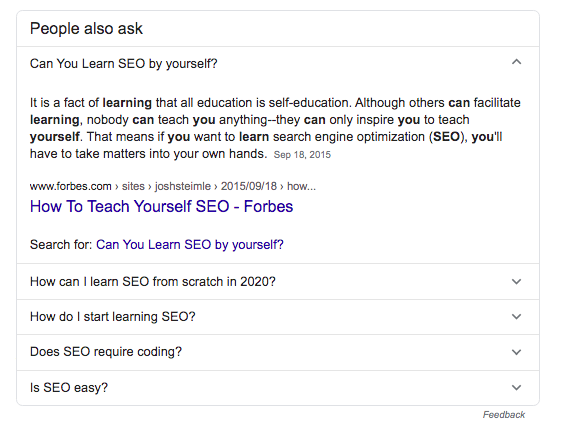Click the chevron beside "learn SEO from scratch in 2020"
This screenshot has height=428, width=571.
[x=516, y=282]
